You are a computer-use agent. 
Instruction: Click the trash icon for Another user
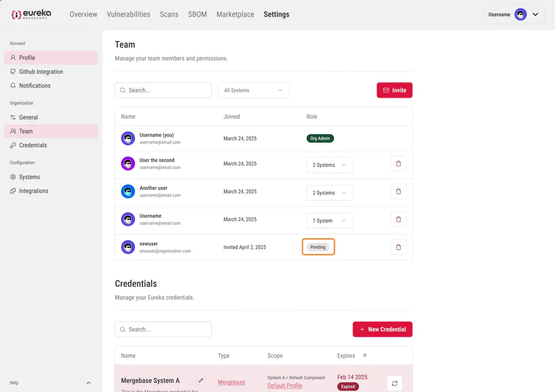pos(398,192)
